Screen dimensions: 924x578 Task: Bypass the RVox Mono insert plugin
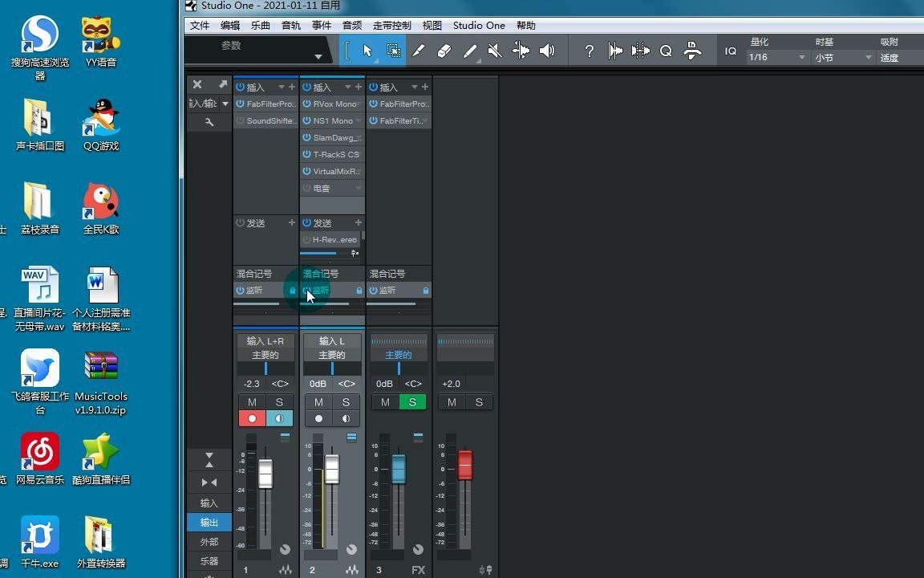(x=306, y=104)
